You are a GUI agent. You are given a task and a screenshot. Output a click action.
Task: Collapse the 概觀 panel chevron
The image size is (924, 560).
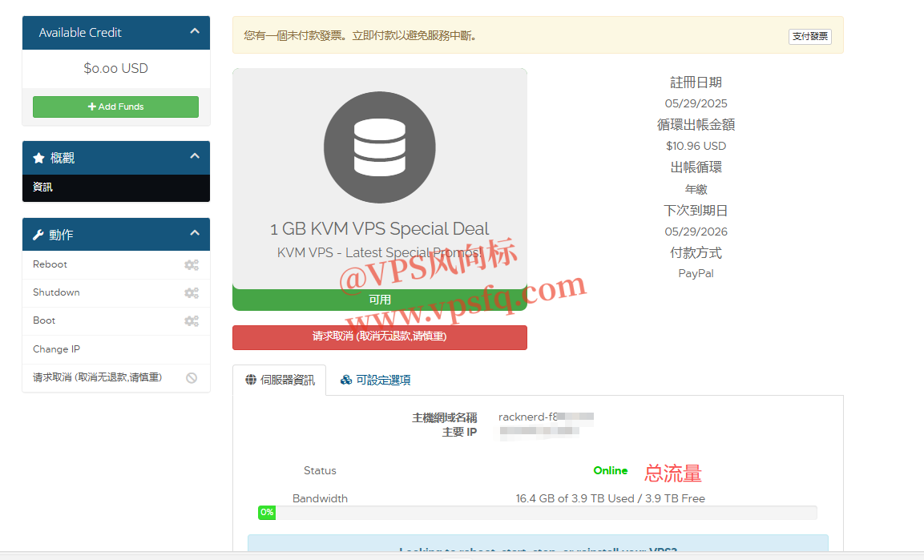(195, 157)
